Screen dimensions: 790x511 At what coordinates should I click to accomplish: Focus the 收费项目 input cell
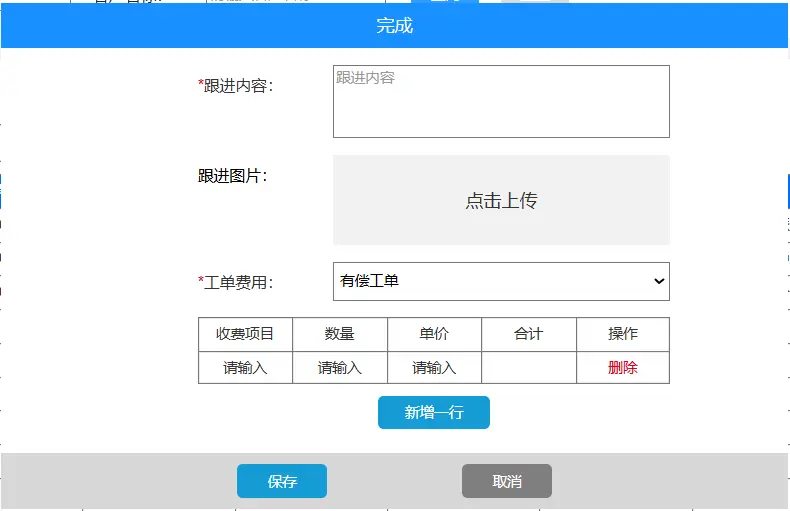click(245, 367)
